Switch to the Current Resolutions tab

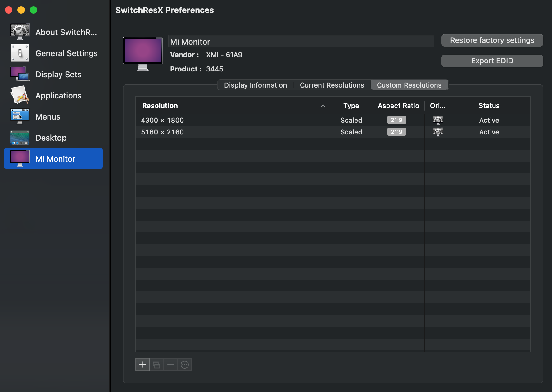point(332,85)
